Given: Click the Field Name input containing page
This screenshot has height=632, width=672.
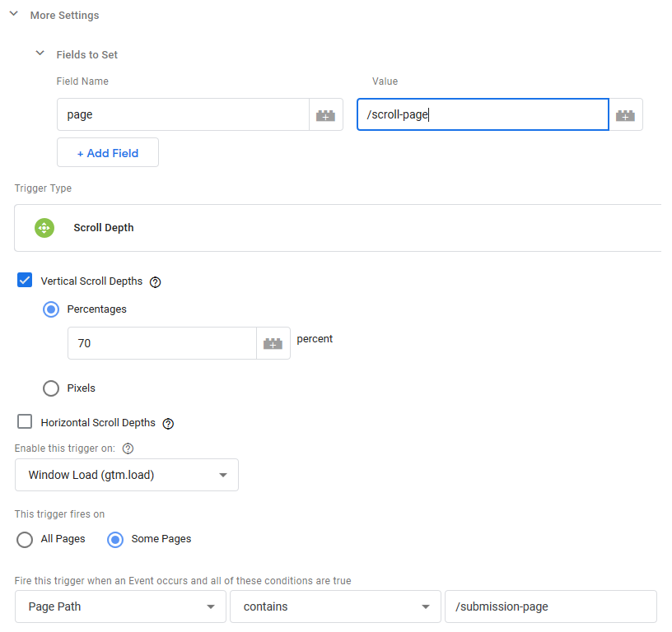Looking at the screenshot, I should coord(183,114).
